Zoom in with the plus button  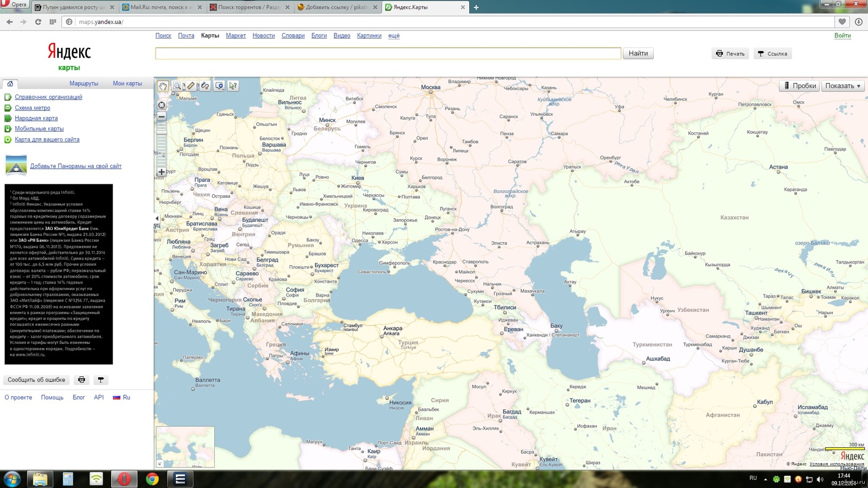click(x=161, y=172)
